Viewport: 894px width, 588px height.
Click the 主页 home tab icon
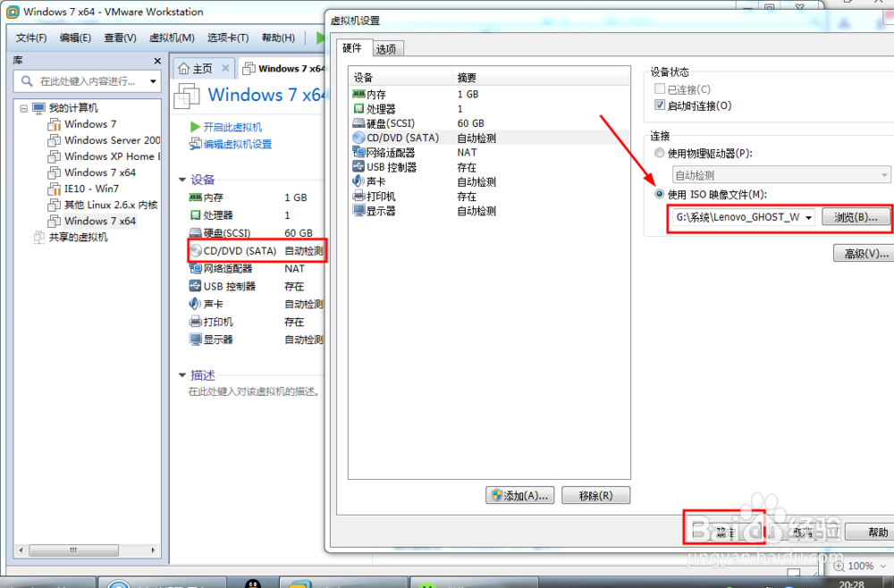pyautogui.click(x=183, y=69)
